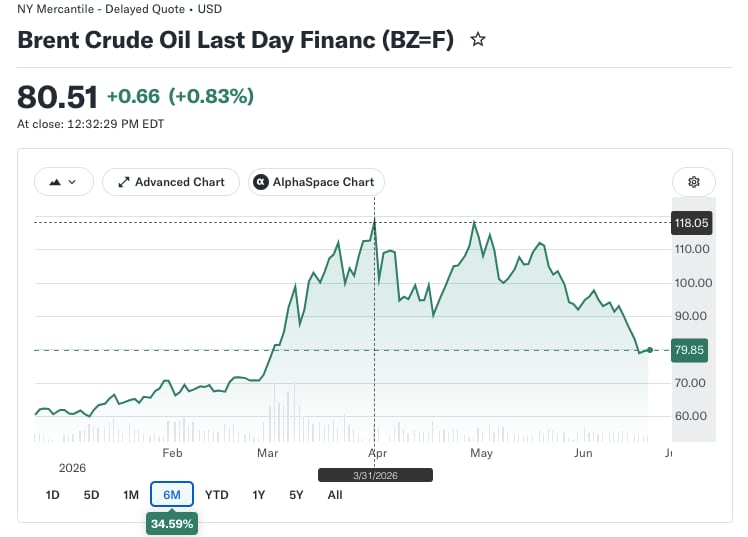Click the Mar axis label
This screenshot has width=748, height=537.
(x=268, y=453)
